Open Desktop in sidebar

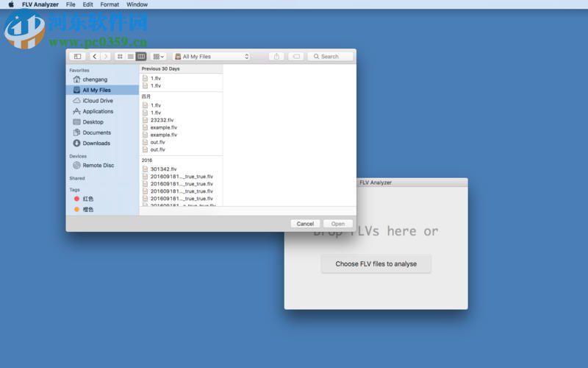pyautogui.click(x=102, y=121)
